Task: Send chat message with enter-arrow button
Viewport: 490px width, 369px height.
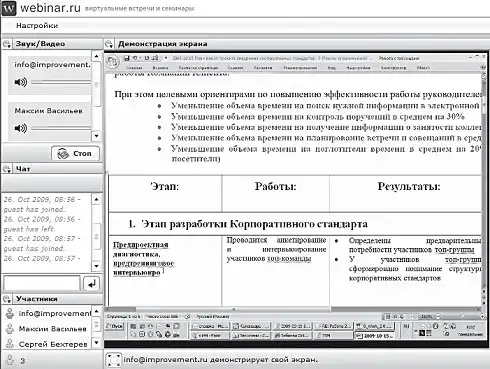Action: click(91, 284)
